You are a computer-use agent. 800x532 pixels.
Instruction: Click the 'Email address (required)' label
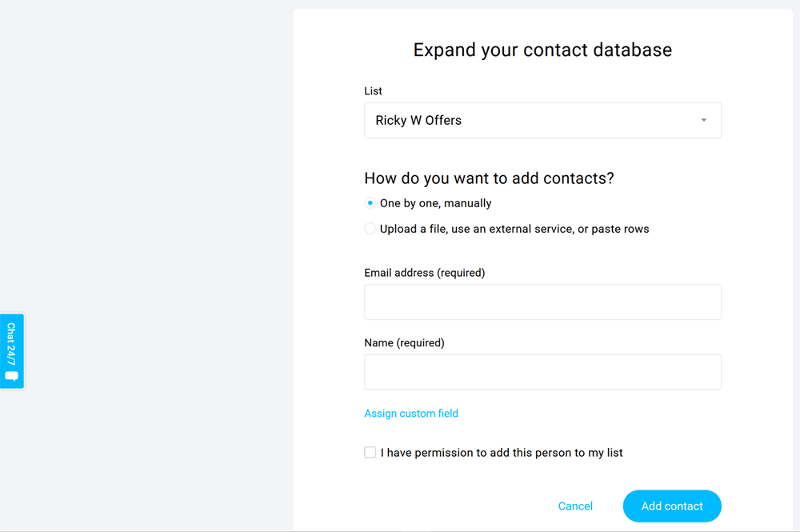coord(425,273)
